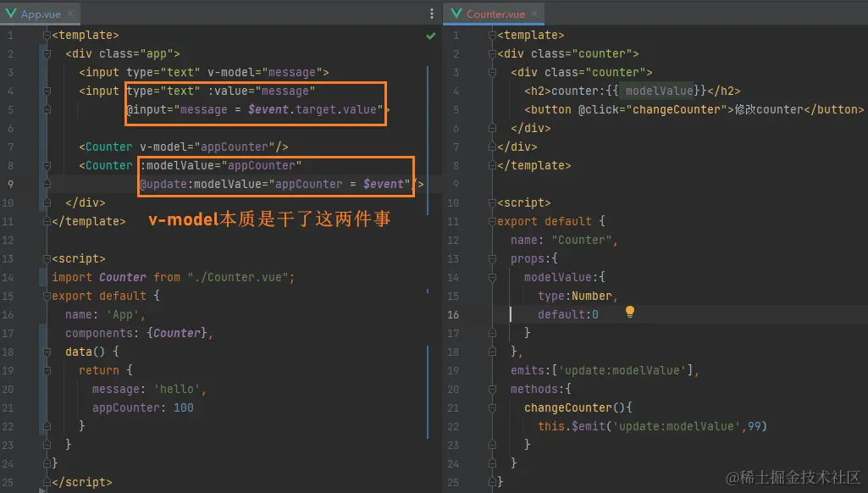Click the yellow lightbulb quick-fix icon

[630, 312]
